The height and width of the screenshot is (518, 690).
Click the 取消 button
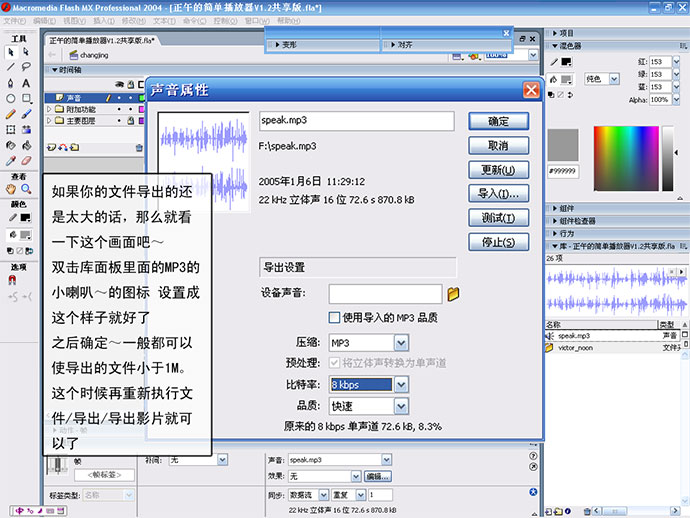point(499,146)
